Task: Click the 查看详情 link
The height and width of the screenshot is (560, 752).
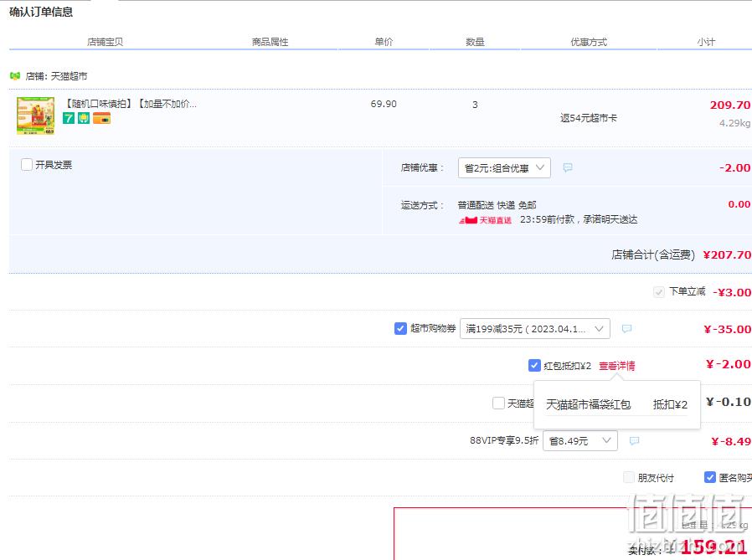Action: (616, 366)
